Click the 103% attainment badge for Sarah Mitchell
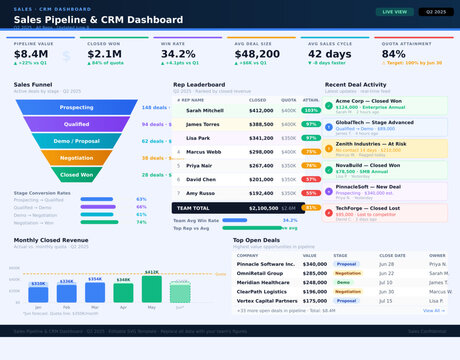Image resolution: width=460 pixels, height=360 pixels. pos(311,110)
